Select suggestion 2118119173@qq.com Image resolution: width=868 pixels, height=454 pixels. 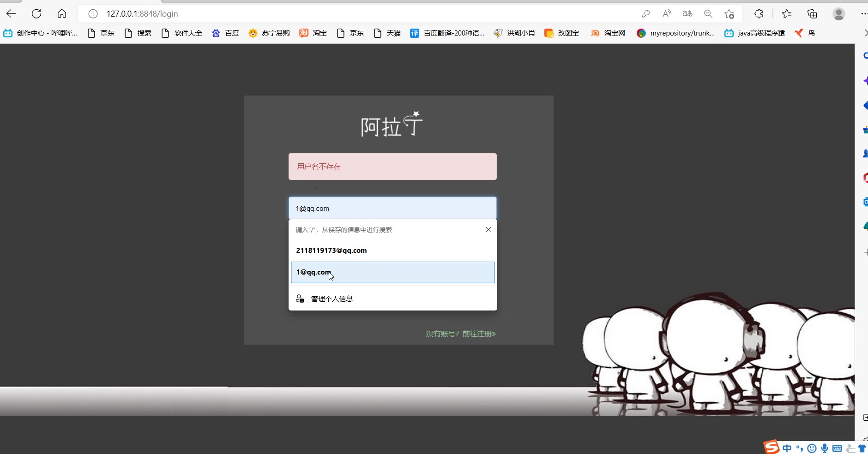point(392,251)
